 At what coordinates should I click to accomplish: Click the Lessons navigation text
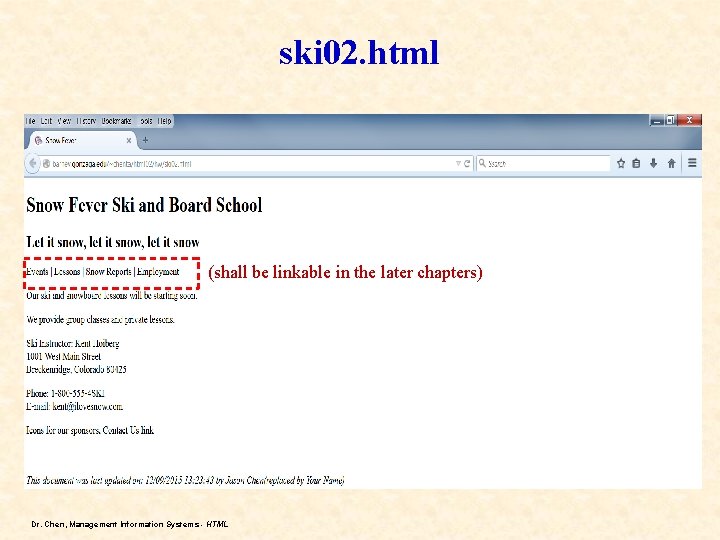tap(67, 272)
